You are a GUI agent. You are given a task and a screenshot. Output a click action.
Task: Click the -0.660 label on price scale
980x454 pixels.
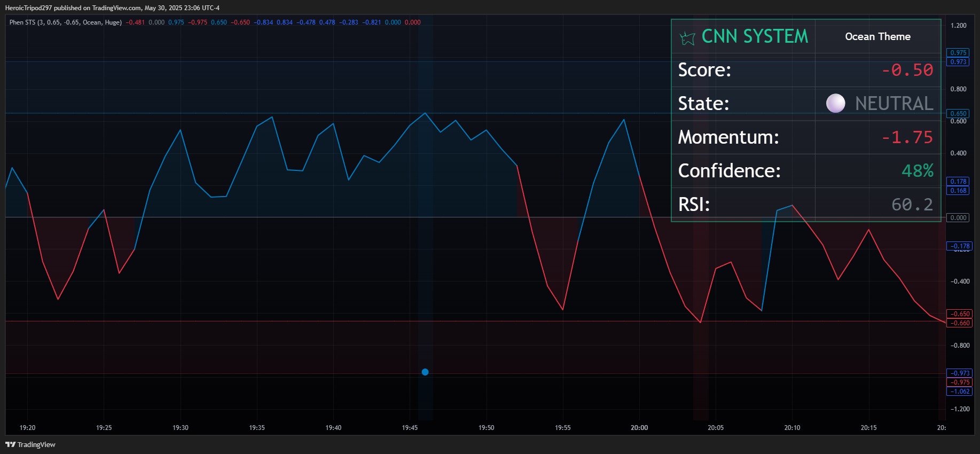[x=960, y=323]
